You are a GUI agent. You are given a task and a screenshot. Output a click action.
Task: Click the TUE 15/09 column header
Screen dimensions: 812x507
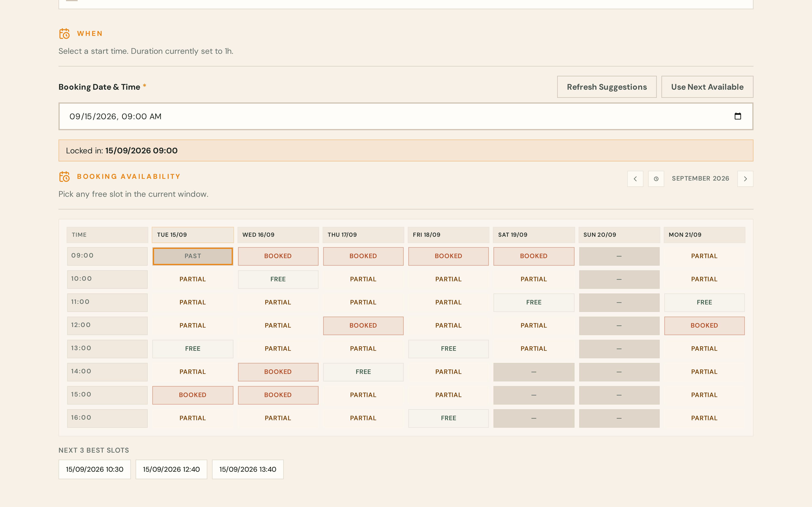pos(193,235)
